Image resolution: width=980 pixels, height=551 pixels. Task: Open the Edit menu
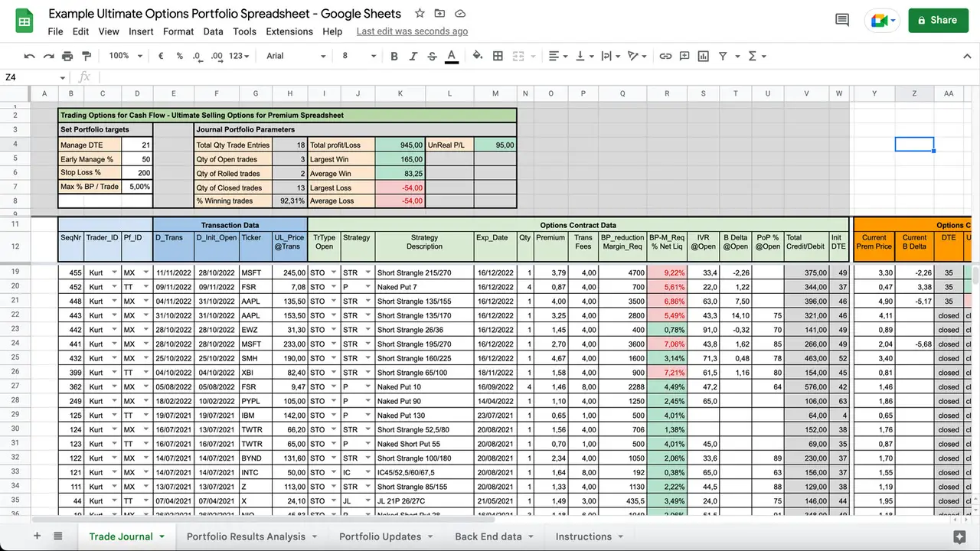point(80,31)
